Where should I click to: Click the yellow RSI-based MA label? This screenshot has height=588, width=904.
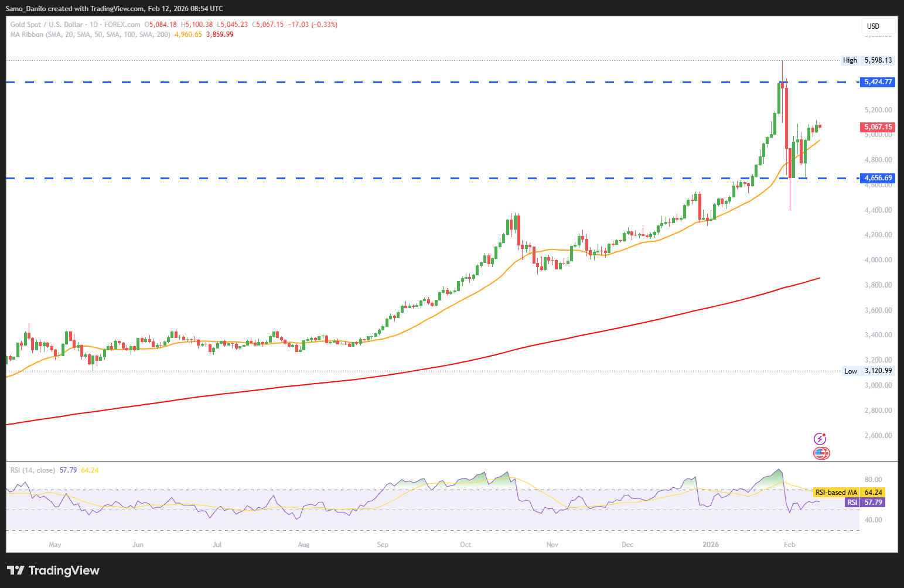coord(836,493)
